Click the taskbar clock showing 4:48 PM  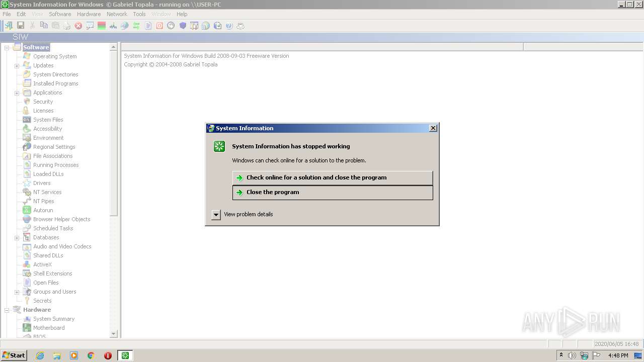tap(618, 355)
